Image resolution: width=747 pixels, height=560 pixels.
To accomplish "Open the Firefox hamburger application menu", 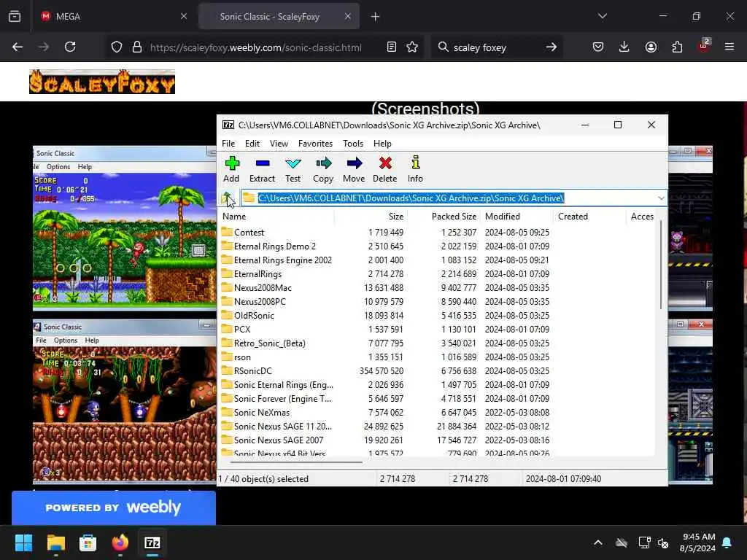I will (729, 47).
